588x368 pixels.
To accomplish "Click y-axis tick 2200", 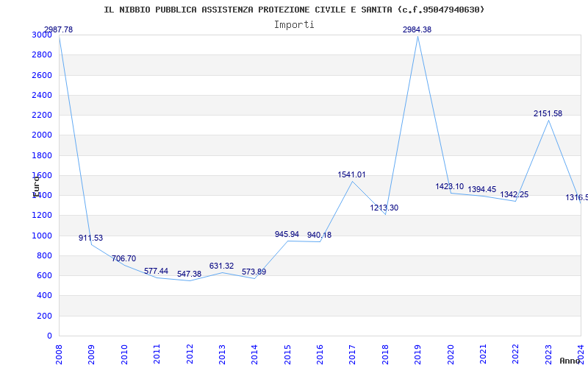I will click(42, 116).
